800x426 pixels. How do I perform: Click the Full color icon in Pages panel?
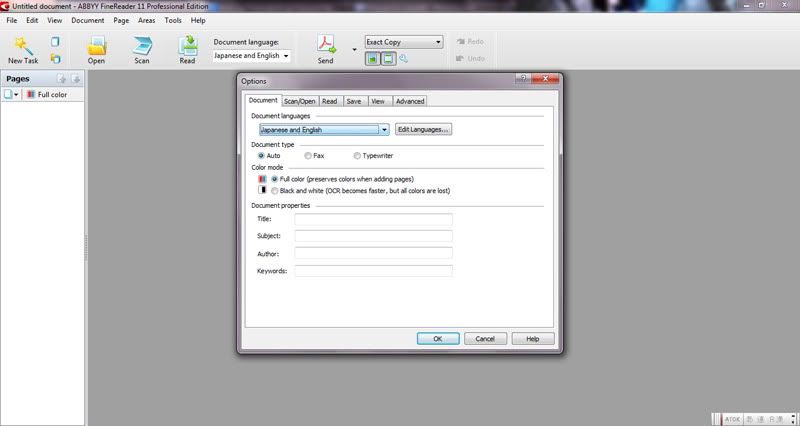(x=31, y=94)
